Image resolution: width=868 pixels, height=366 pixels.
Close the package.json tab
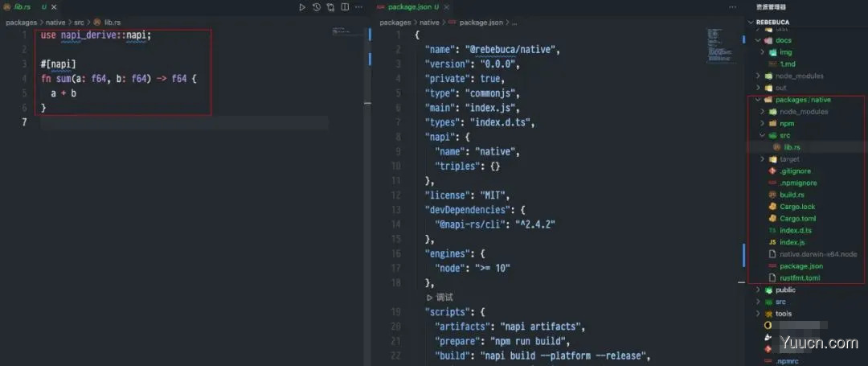tap(446, 7)
